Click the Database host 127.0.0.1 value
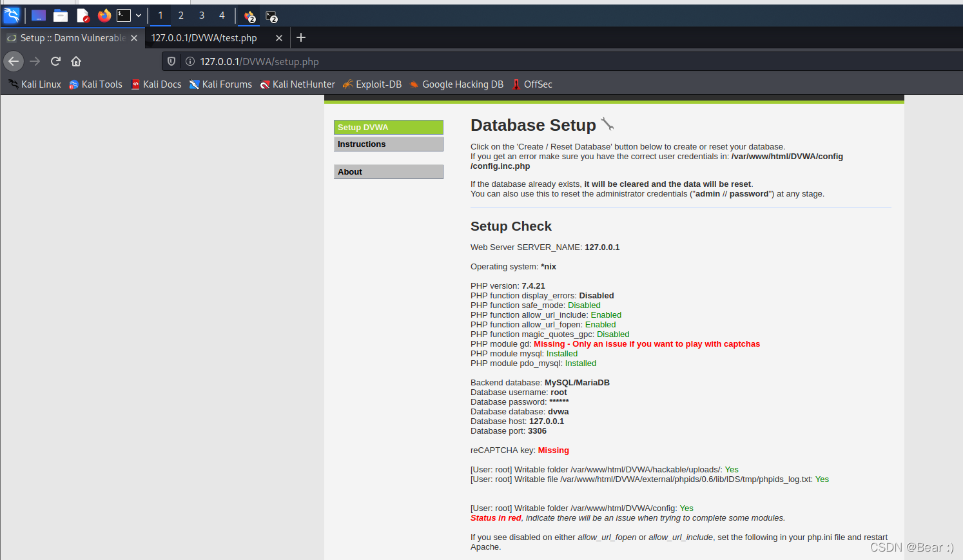 pos(547,421)
